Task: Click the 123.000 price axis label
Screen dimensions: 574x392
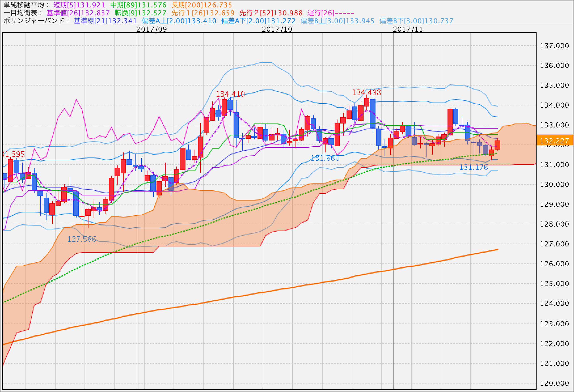Action: [x=554, y=324]
